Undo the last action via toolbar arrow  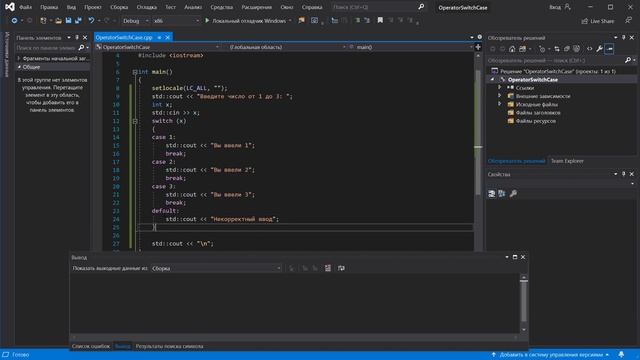91,20
